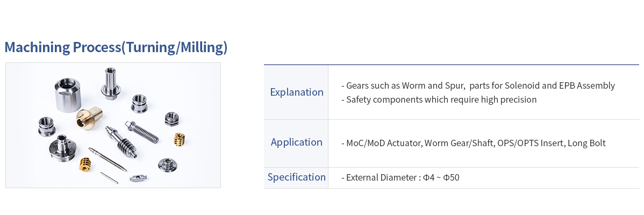Click the hex nut part at photo right
644x215 pixels.
tap(171, 119)
